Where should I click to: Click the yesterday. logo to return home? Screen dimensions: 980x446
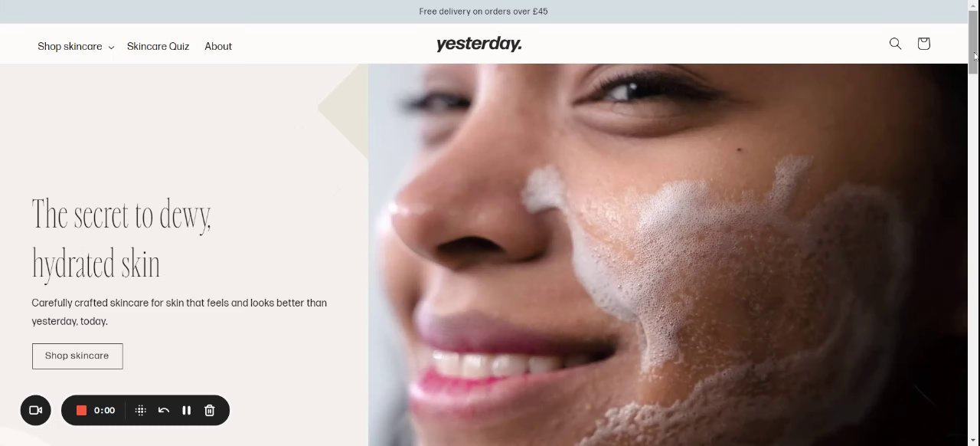[x=479, y=44]
